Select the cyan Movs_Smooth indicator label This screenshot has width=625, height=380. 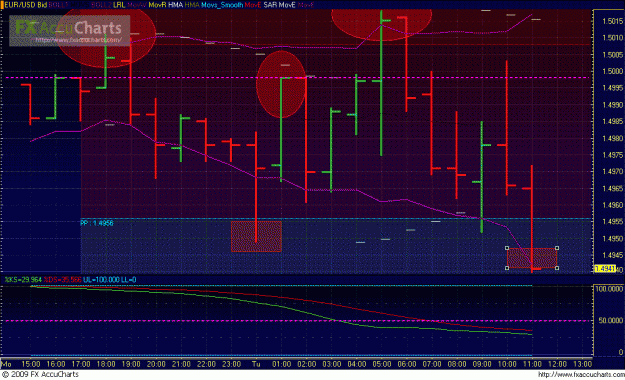[x=222, y=5]
